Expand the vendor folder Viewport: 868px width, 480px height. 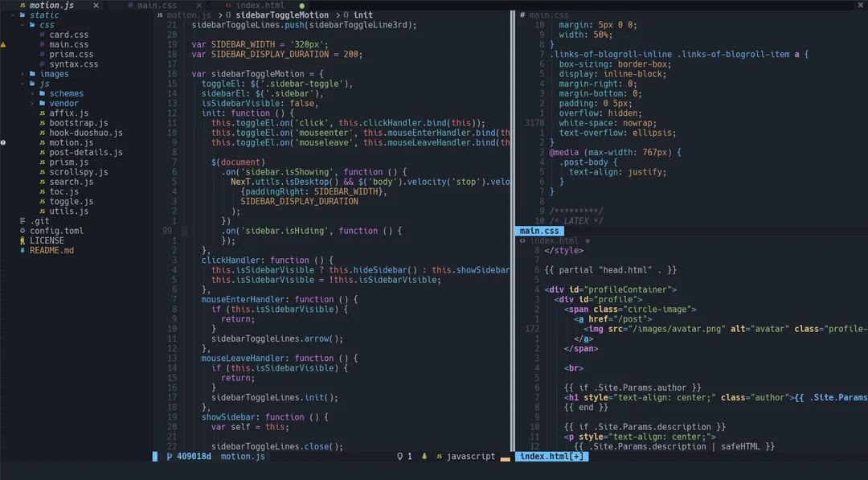pyautogui.click(x=31, y=103)
